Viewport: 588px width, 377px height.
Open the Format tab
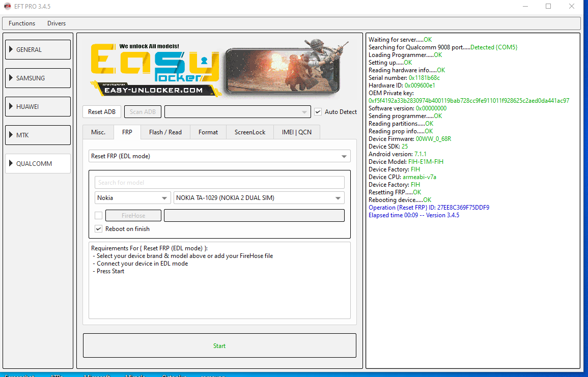(x=208, y=132)
